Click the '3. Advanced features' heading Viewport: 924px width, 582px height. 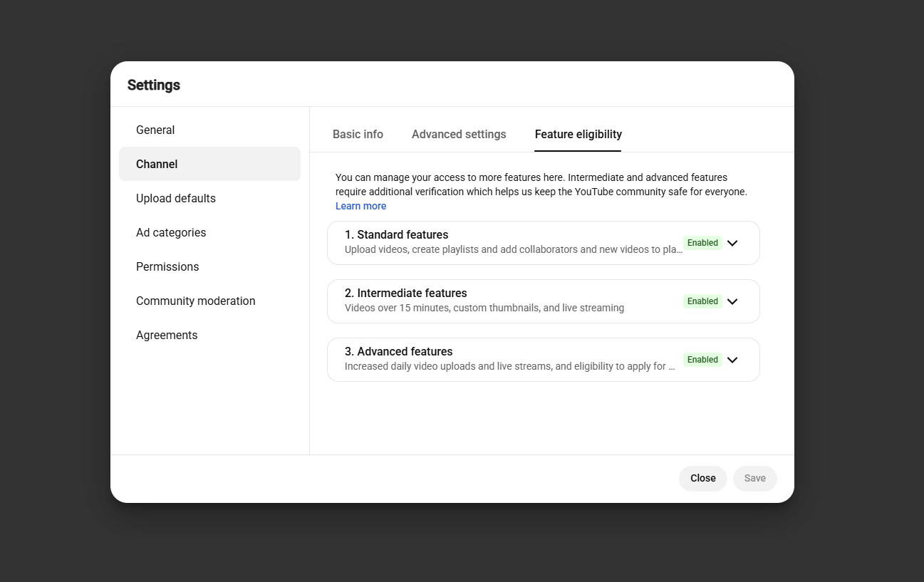tap(399, 352)
